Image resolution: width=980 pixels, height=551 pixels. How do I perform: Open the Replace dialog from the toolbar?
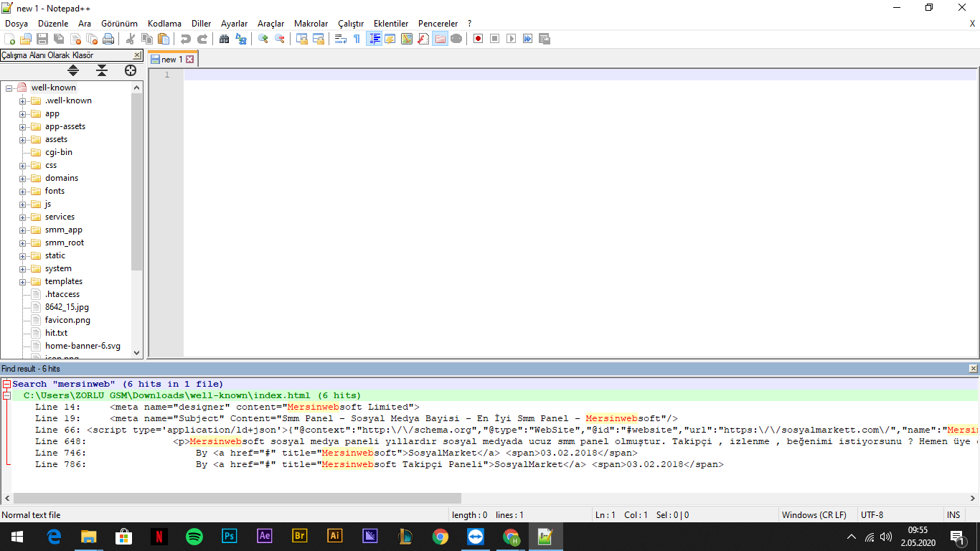(x=241, y=39)
